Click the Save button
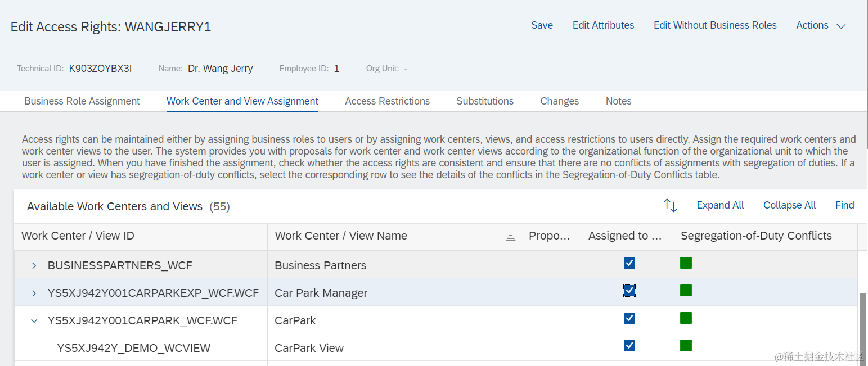The height and width of the screenshot is (366, 868). coord(542,25)
